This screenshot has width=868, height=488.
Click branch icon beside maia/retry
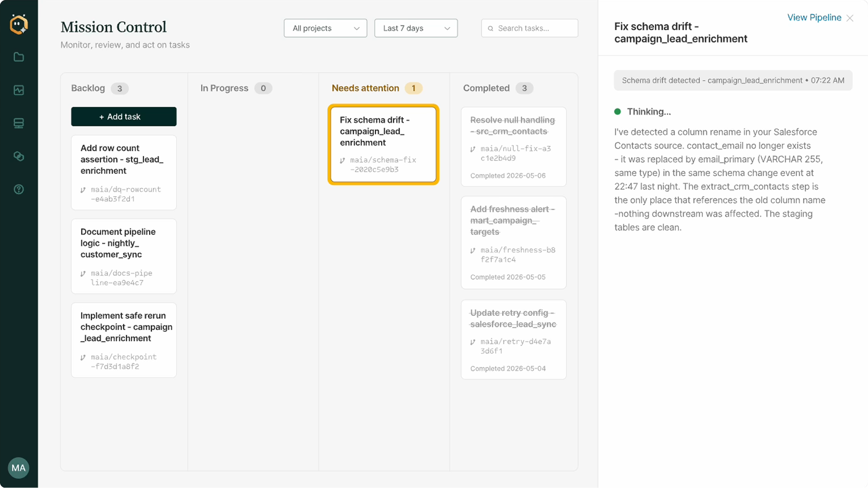(x=473, y=342)
